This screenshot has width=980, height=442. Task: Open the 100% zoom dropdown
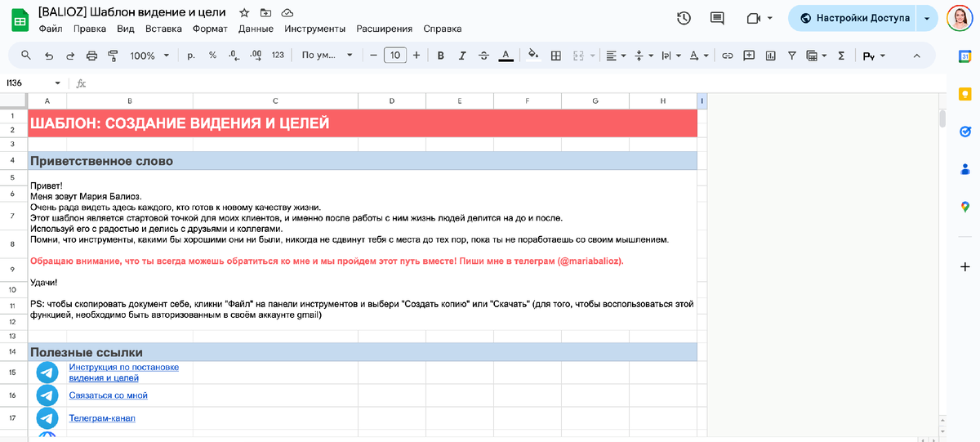pyautogui.click(x=149, y=56)
